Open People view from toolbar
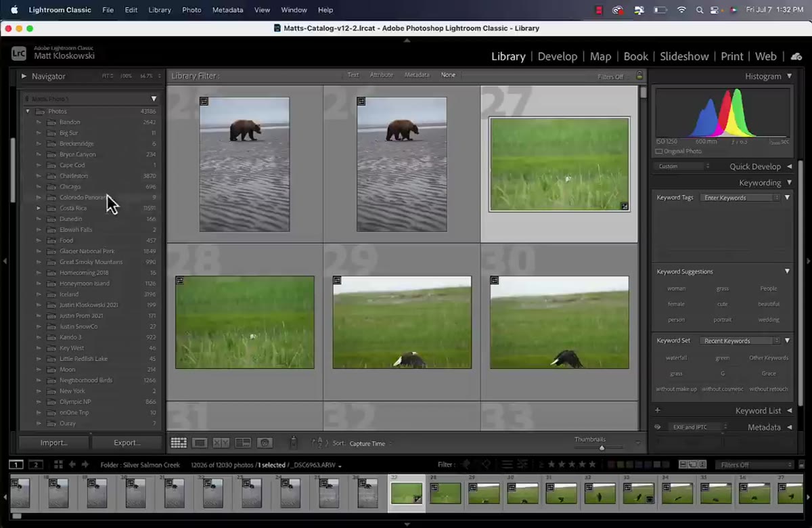This screenshot has width=812, height=528. coord(265,443)
